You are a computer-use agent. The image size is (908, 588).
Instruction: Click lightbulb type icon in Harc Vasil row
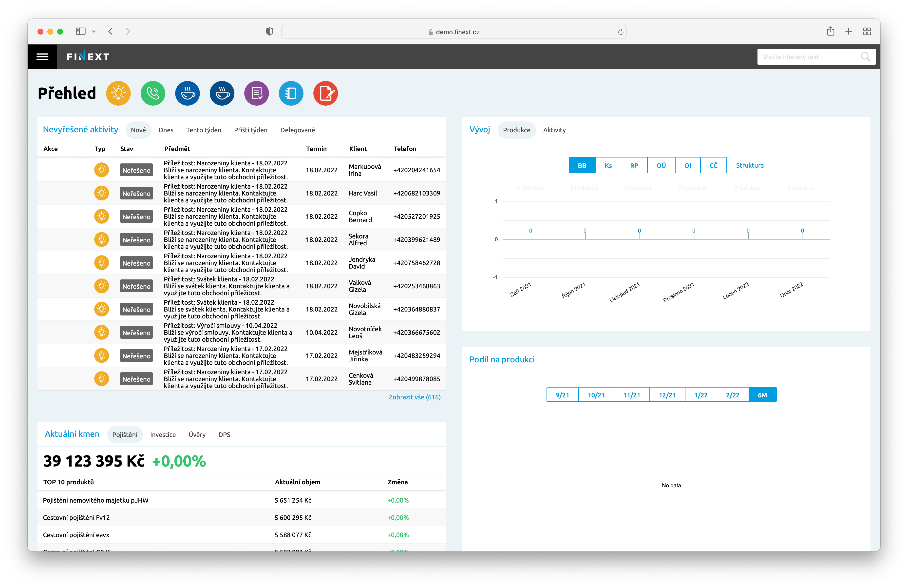click(x=101, y=193)
